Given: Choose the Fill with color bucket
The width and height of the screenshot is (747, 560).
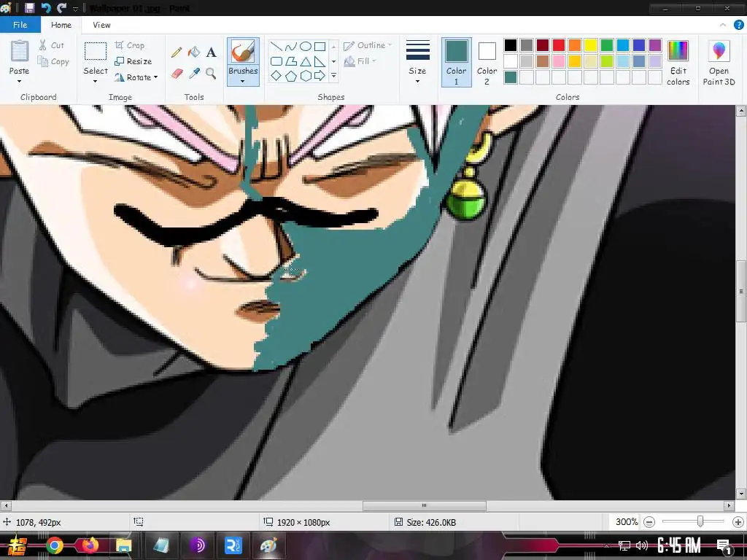Looking at the screenshot, I should point(194,52).
